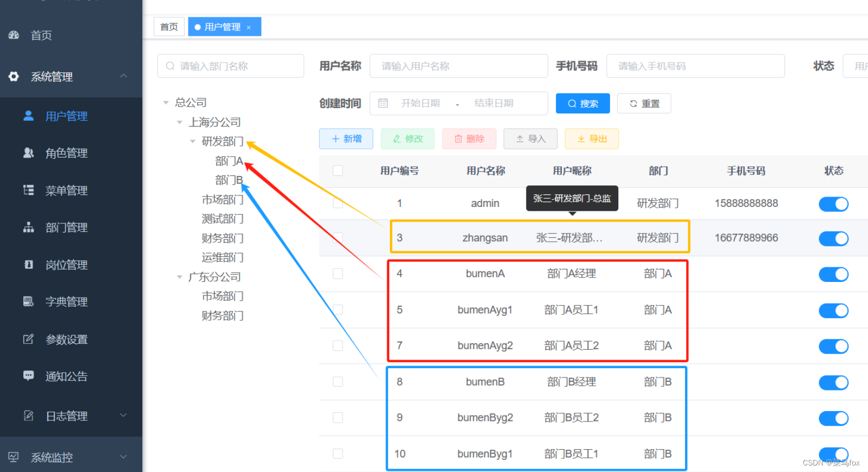Click the user icon beside 用户管理
Image resolution: width=868 pixels, height=472 pixels.
[x=29, y=116]
